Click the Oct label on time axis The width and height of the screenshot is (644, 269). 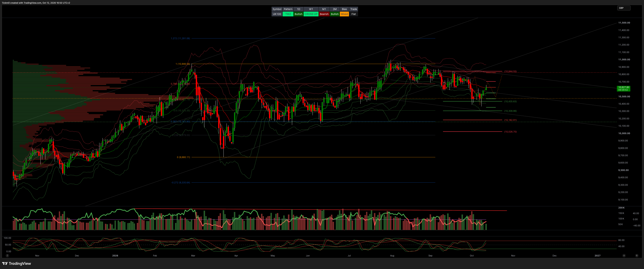tap(472, 256)
